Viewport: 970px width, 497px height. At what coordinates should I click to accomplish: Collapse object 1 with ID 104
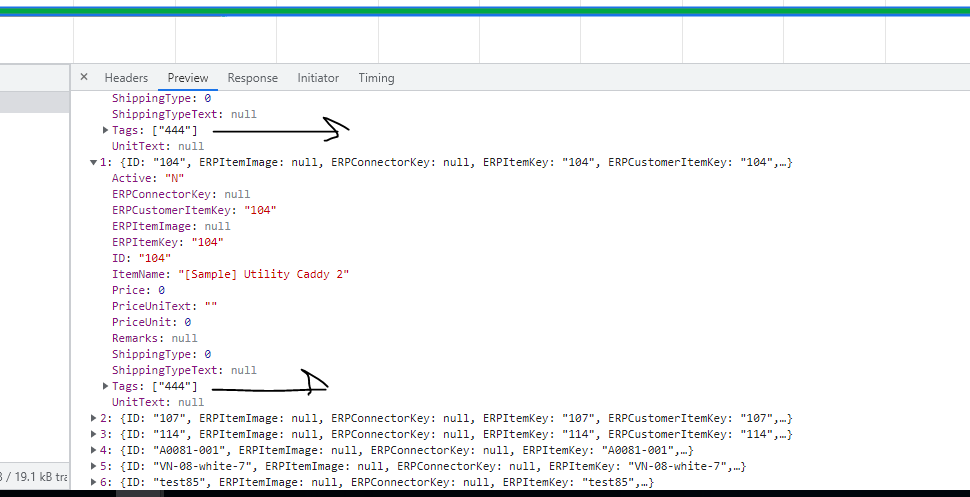click(x=93, y=162)
